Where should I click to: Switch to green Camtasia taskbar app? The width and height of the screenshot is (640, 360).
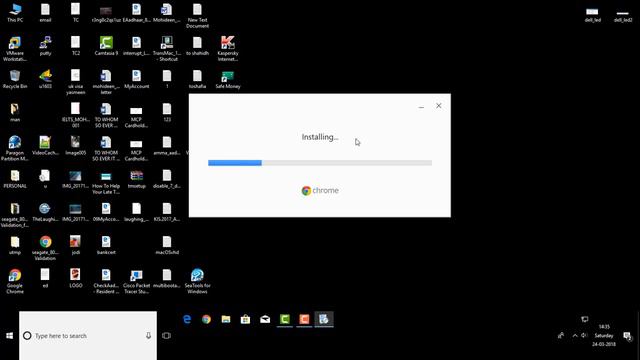click(x=284, y=319)
